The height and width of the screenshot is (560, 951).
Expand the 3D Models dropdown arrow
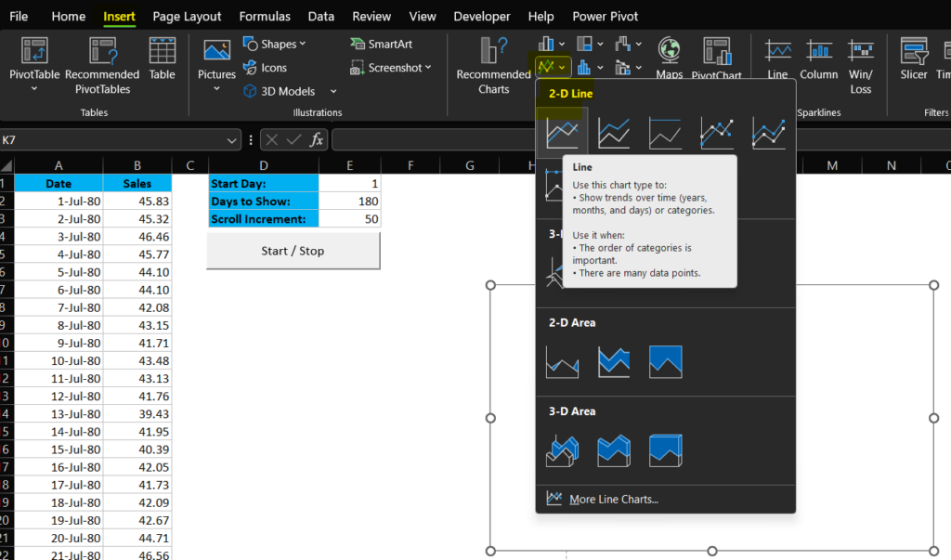[333, 92]
